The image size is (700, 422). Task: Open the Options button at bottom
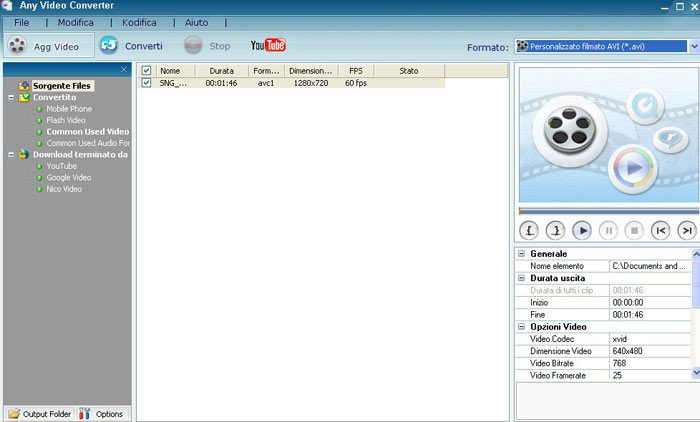point(101,413)
